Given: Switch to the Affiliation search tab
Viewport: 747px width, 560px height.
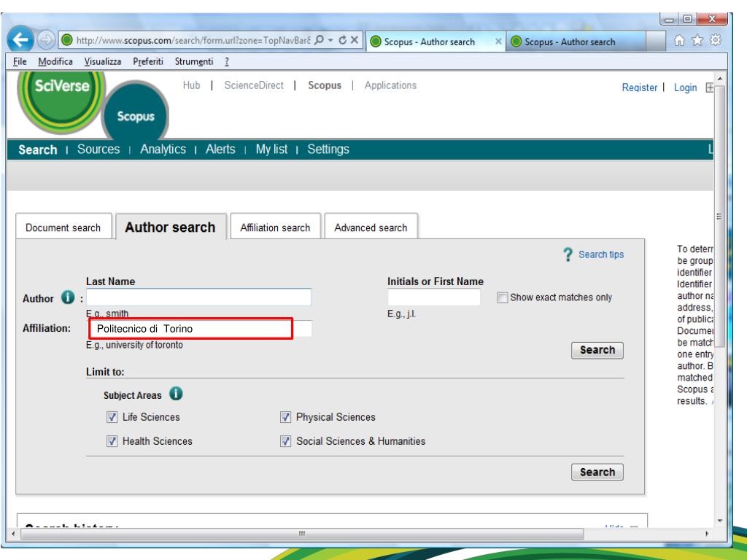Looking at the screenshot, I should pos(275,227).
